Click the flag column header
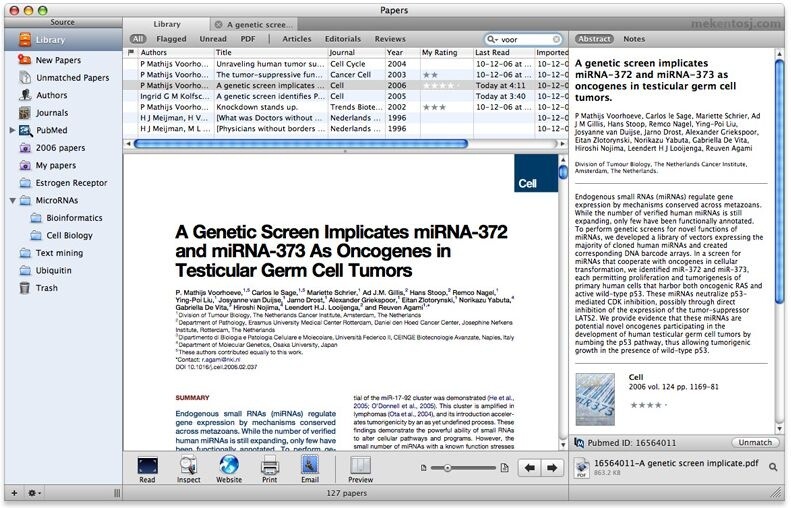The width and height of the screenshot is (791, 508). [x=131, y=52]
